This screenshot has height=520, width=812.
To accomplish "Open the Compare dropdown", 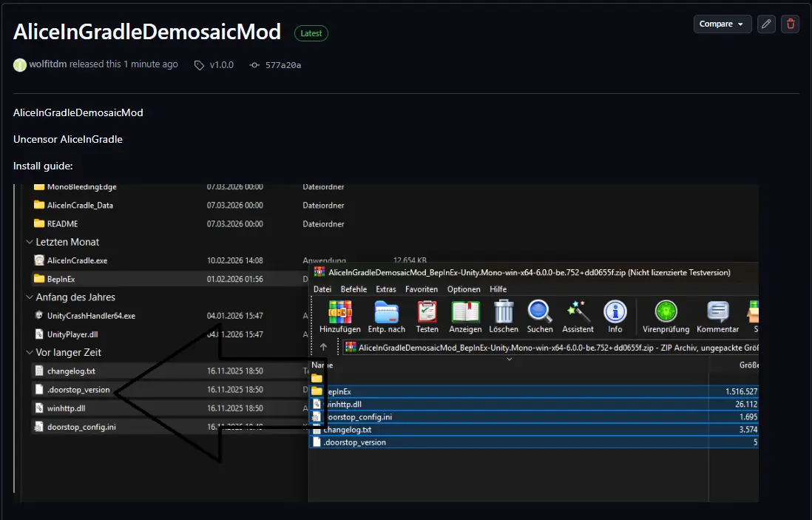I will pos(723,24).
